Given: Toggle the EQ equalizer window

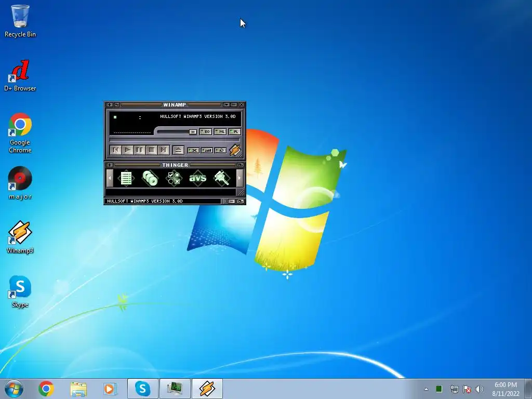Looking at the screenshot, I should (206, 131).
